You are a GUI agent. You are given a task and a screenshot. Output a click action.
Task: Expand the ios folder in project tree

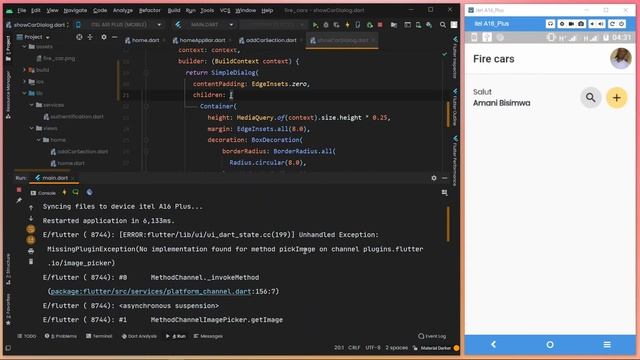(x=24, y=82)
